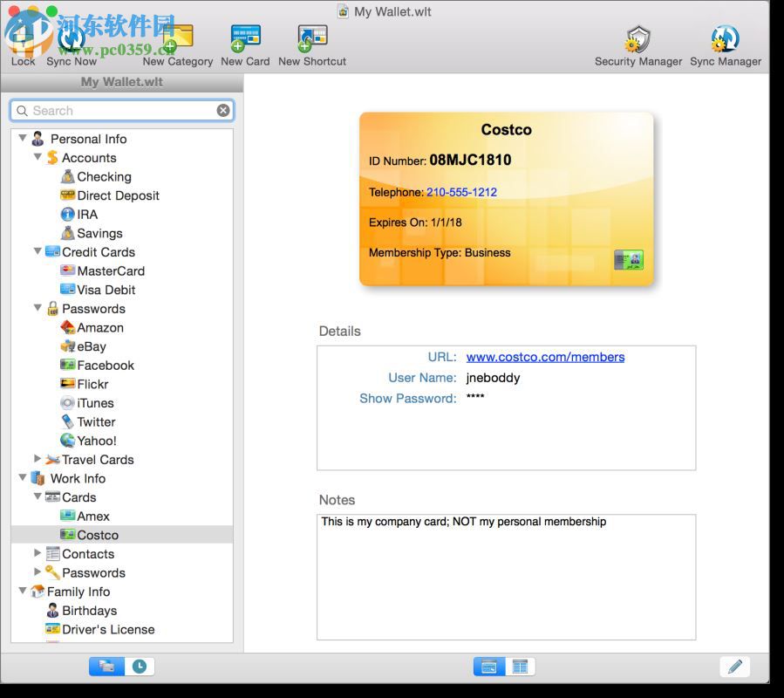Switch to the recent items clock view

(x=137, y=666)
